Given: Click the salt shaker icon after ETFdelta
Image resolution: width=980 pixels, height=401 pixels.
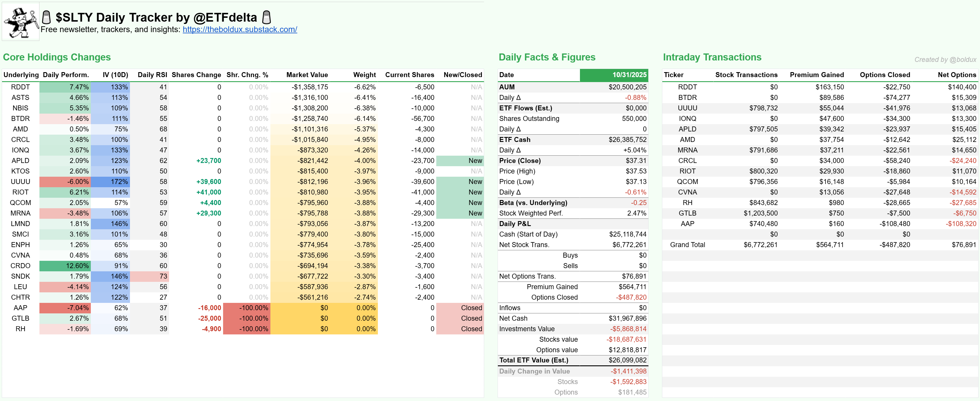Looking at the screenshot, I should click(x=267, y=17).
